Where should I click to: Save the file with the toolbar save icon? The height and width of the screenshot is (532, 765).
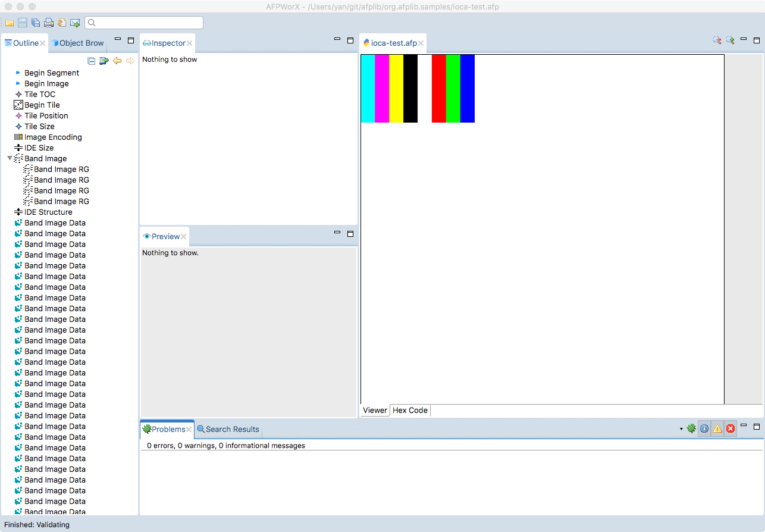23,22
